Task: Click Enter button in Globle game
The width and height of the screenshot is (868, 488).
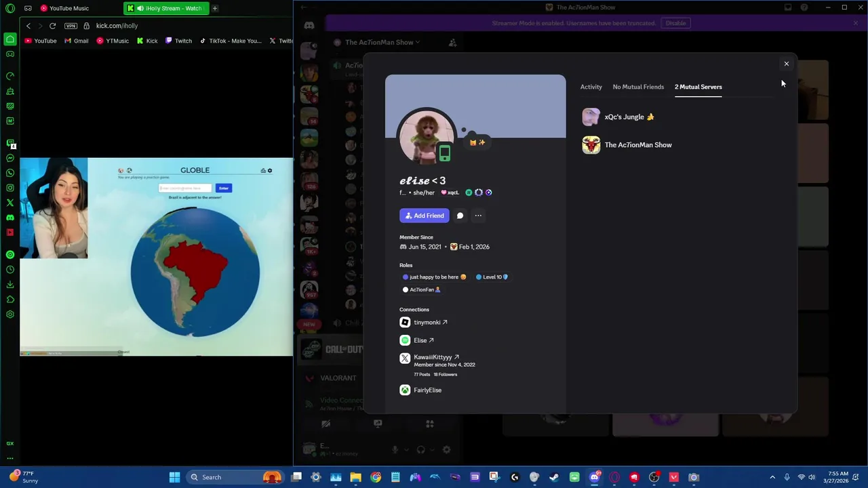Action: [224, 188]
